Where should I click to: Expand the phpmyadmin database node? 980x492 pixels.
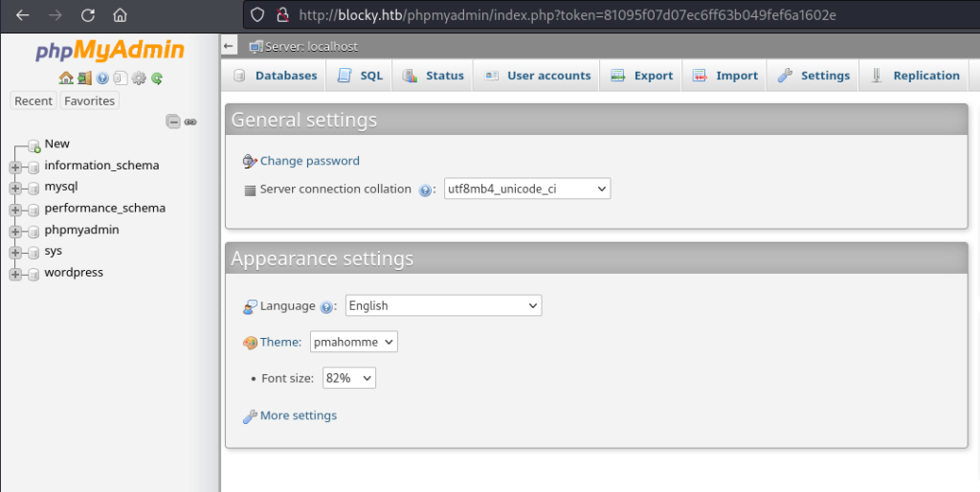[15, 232]
